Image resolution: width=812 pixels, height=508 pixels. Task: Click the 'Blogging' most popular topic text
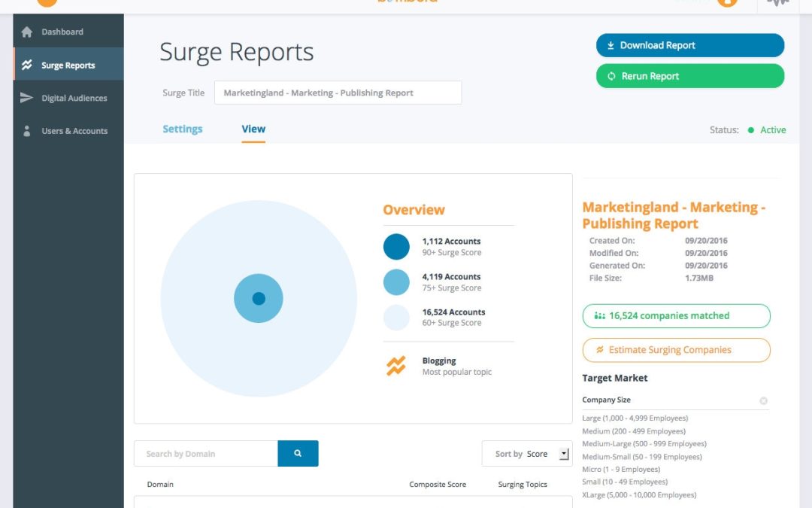pyautogui.click(x=438, y=360)
